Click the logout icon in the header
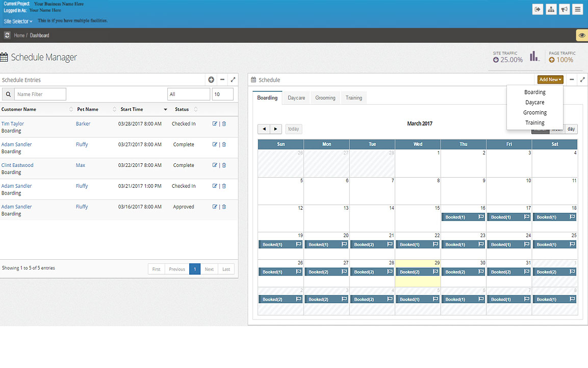The image size is (588, 368). pyautogui.click(x=538, y=9)
